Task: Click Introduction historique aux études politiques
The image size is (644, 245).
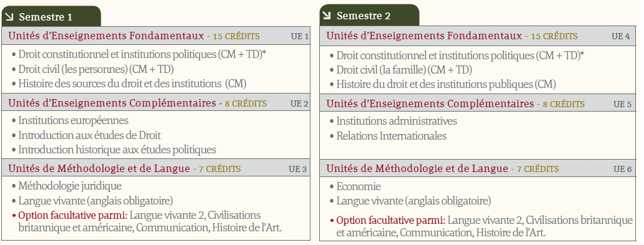Action: 117,150
